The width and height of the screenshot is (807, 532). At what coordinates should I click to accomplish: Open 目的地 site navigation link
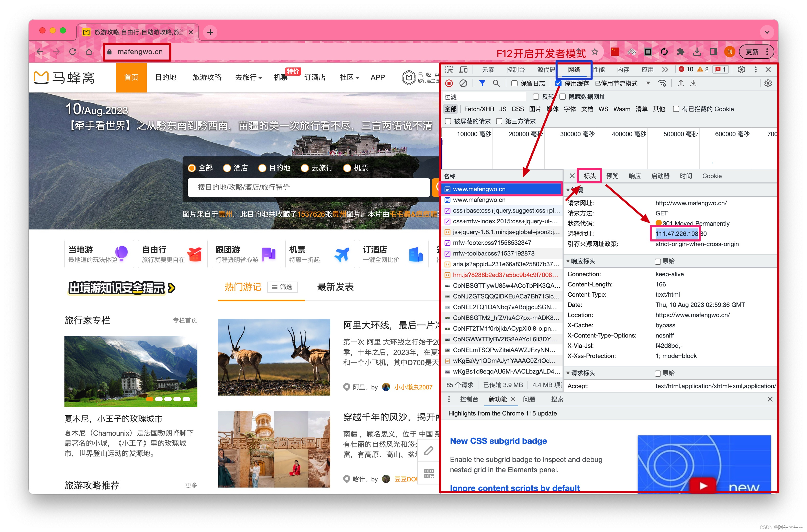coord(166,77)
